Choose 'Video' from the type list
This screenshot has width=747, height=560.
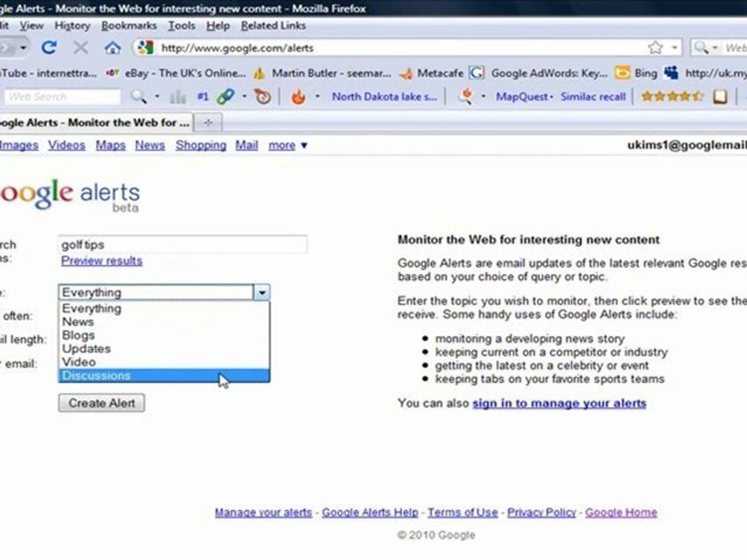(164, 362)
